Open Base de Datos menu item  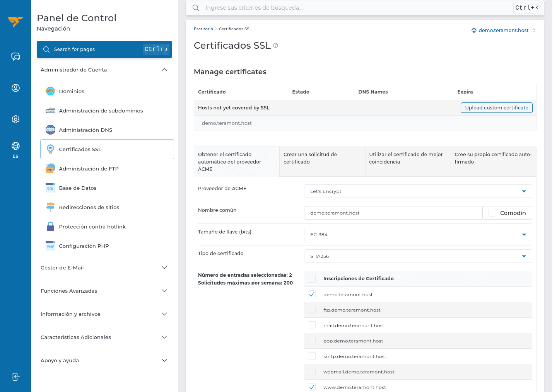107,188
